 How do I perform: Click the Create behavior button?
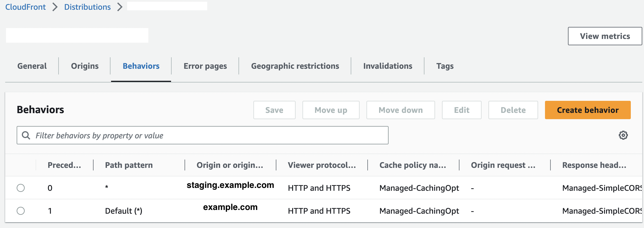[x=588, y=110]
